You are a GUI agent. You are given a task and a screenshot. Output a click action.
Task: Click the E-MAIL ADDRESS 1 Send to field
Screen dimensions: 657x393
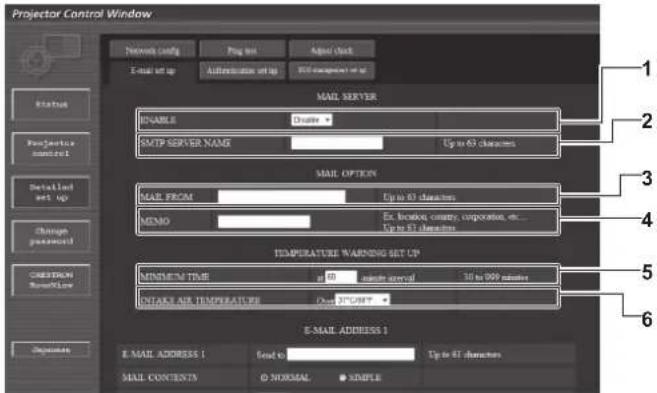point(351,354)
